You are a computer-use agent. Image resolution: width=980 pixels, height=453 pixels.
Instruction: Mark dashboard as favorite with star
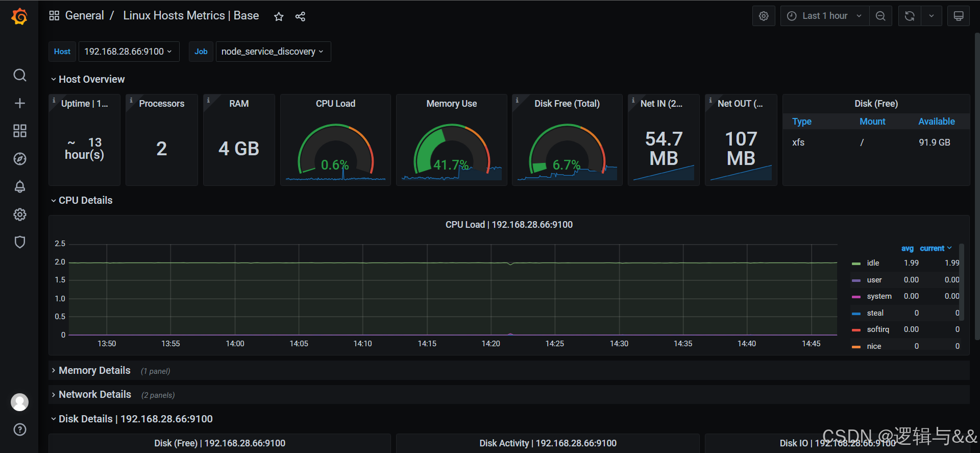(279, 16)
